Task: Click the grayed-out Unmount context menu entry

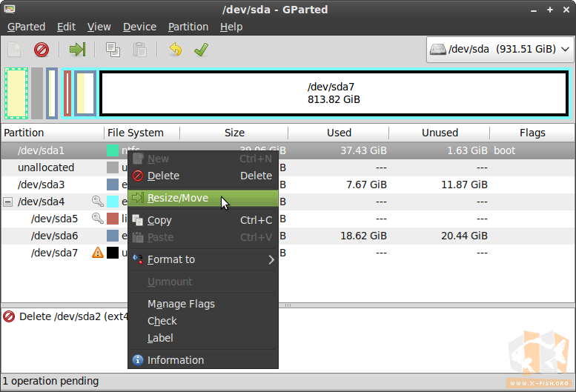Action: tap(203, 282)
